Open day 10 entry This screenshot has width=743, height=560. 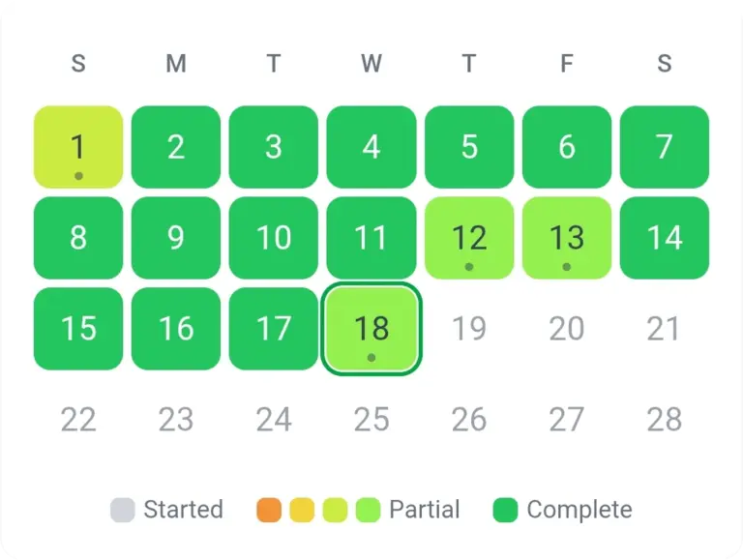[274, 238]
